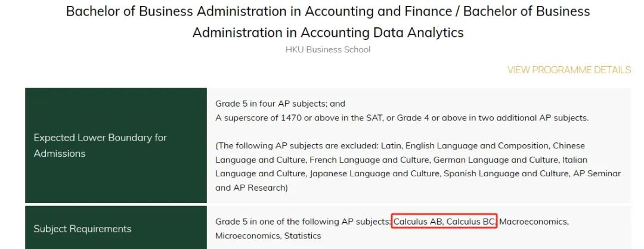Image resolution: width=644 pixels, height=249 pixels.
Task: Click the 'Grade 5 in four AP subjects' line
Action: [x=280, y=104]
